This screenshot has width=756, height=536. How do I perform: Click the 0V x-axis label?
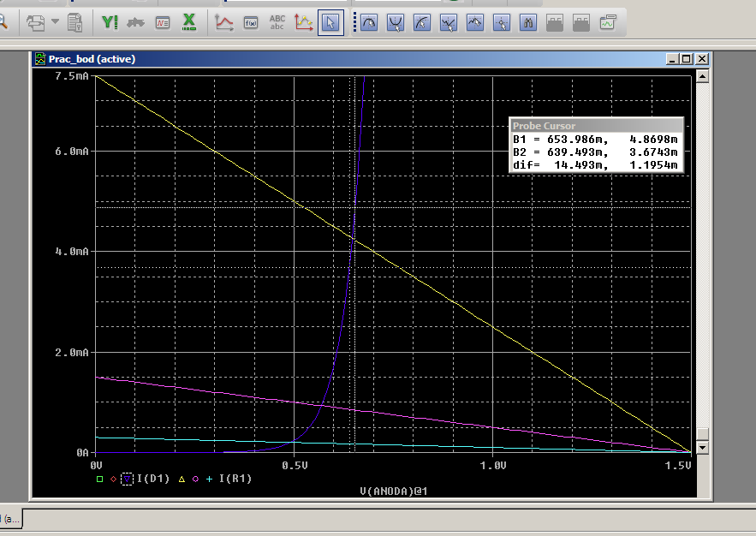tap(96, 465)
